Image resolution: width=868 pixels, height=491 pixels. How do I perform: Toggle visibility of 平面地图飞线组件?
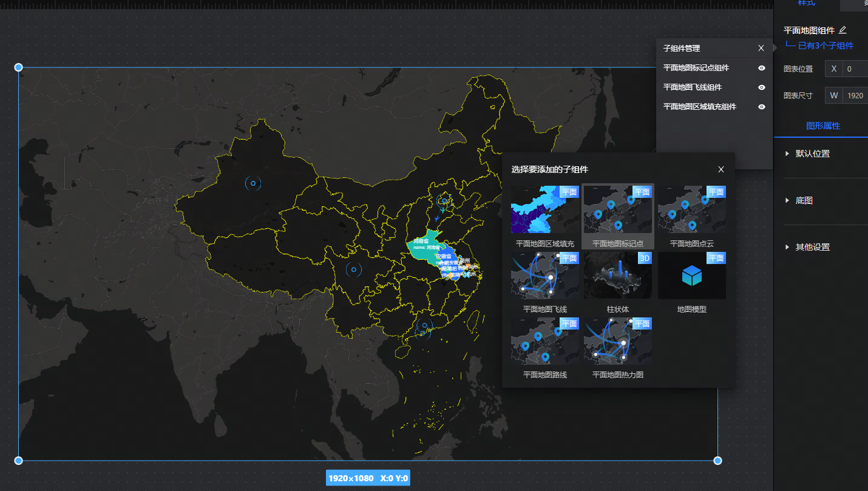click(x=762, y=87)
